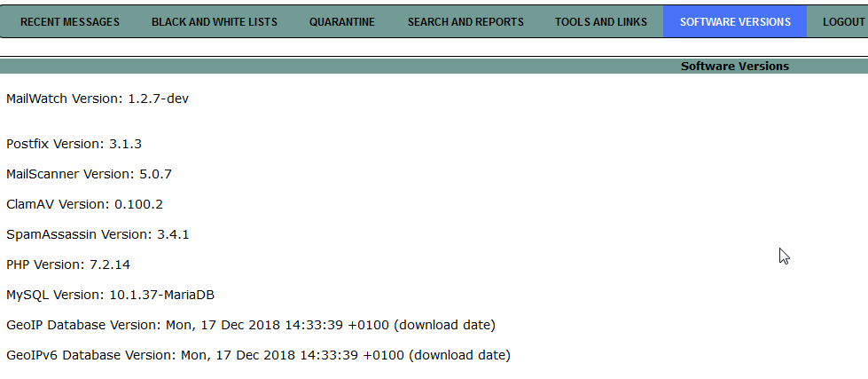Click the MySQL Version 10.1.37-MariaDB line

pyautogui.click(x=110, y=295)
